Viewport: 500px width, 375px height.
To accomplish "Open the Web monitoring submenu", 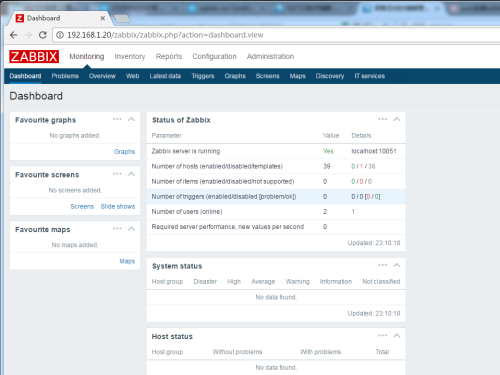I will pyautogui.click(x=132, y=76).
